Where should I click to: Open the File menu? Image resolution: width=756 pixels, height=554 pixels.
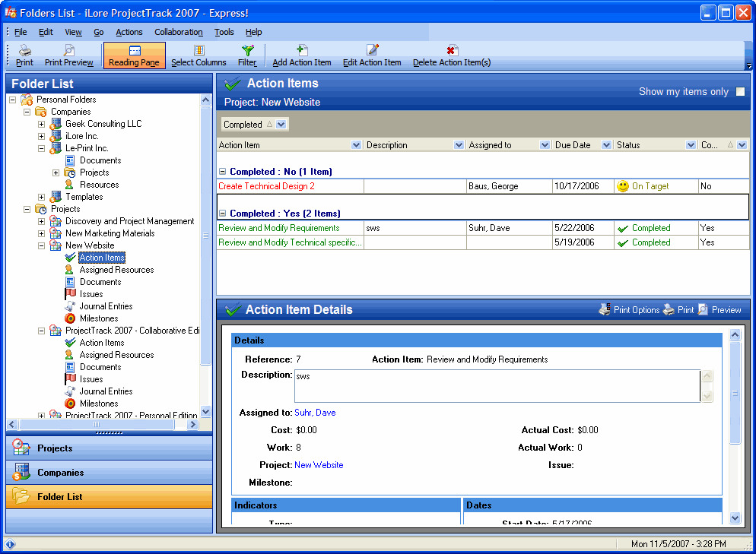[21, 32]
